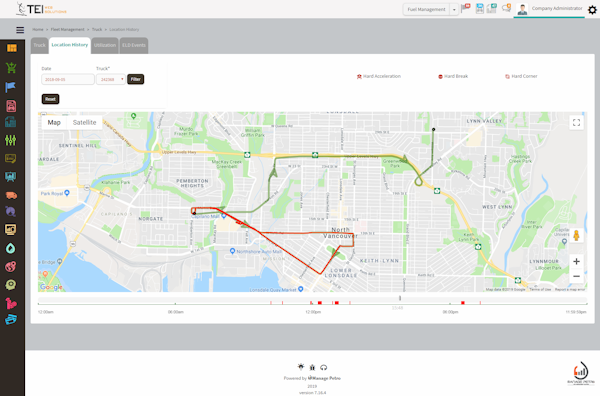
Task: Click the Fuel Management button
Action: point(426,10)
